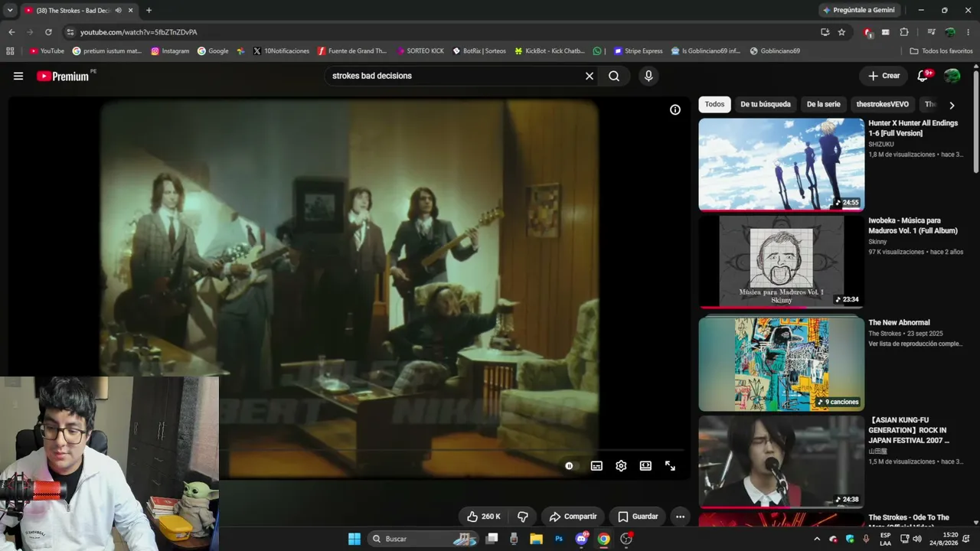The height and width of the screenshot is (551, 980).
Task: Open the Instagram bookmark
Action: (x=170, y=51)
